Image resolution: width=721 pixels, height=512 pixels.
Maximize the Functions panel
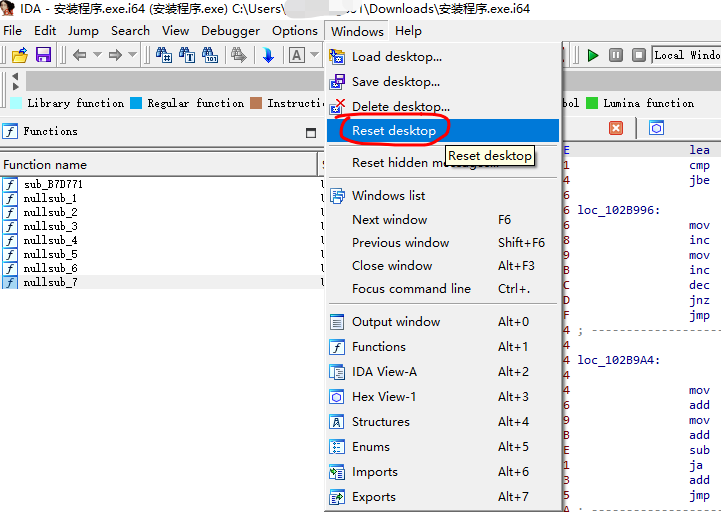(311, 132)
